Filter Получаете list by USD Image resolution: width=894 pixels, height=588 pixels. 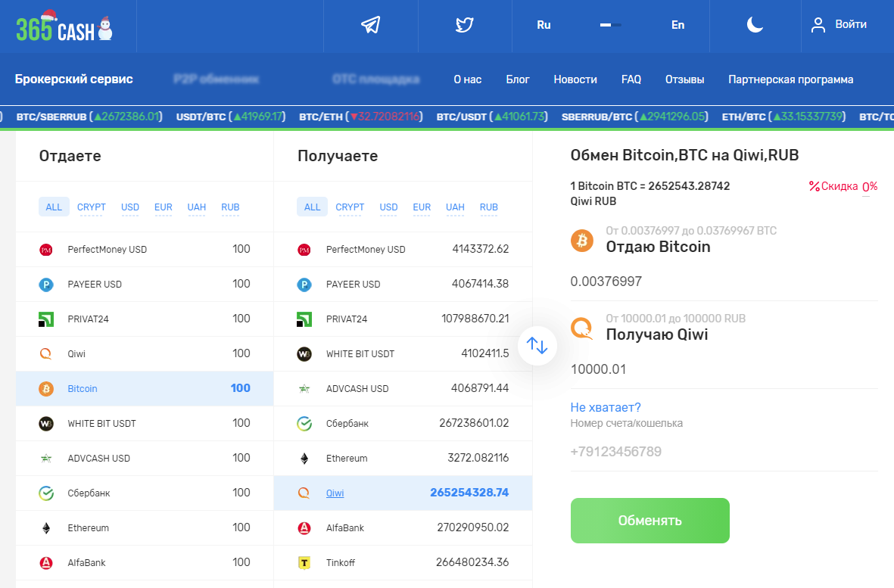389,207
